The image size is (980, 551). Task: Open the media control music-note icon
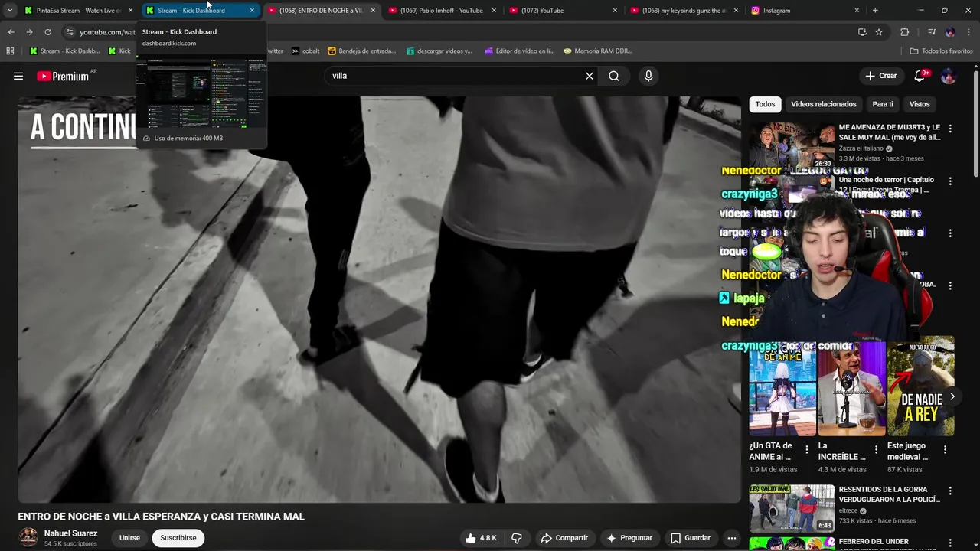pos(931,32)
